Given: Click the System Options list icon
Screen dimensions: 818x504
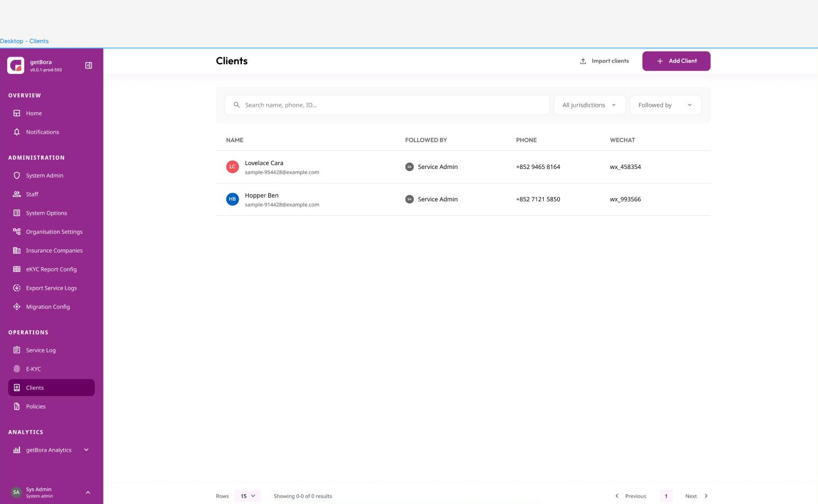Looking at the screenshot, I should 17,213.
